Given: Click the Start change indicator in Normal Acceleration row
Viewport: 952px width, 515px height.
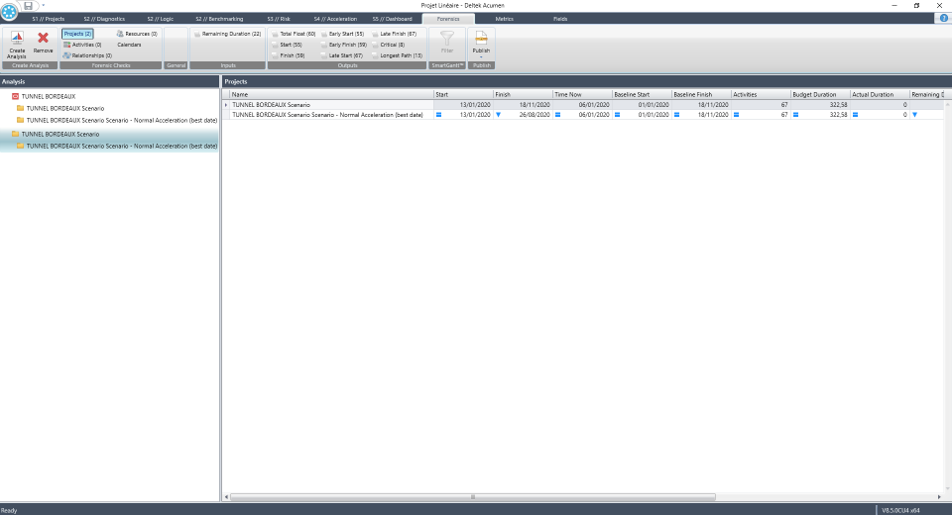Looking at the screenshot, I should [x=439, y=115].
